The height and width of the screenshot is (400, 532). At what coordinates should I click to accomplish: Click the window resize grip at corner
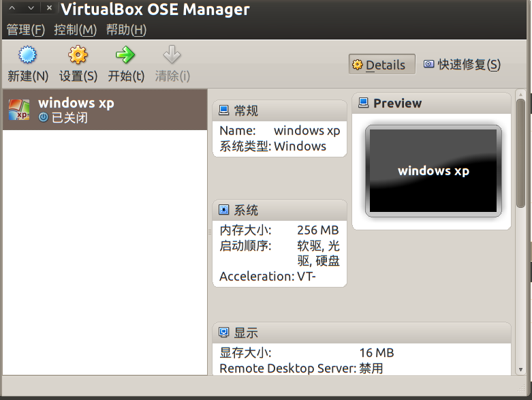pyautogui.click(x=520, y=388)
